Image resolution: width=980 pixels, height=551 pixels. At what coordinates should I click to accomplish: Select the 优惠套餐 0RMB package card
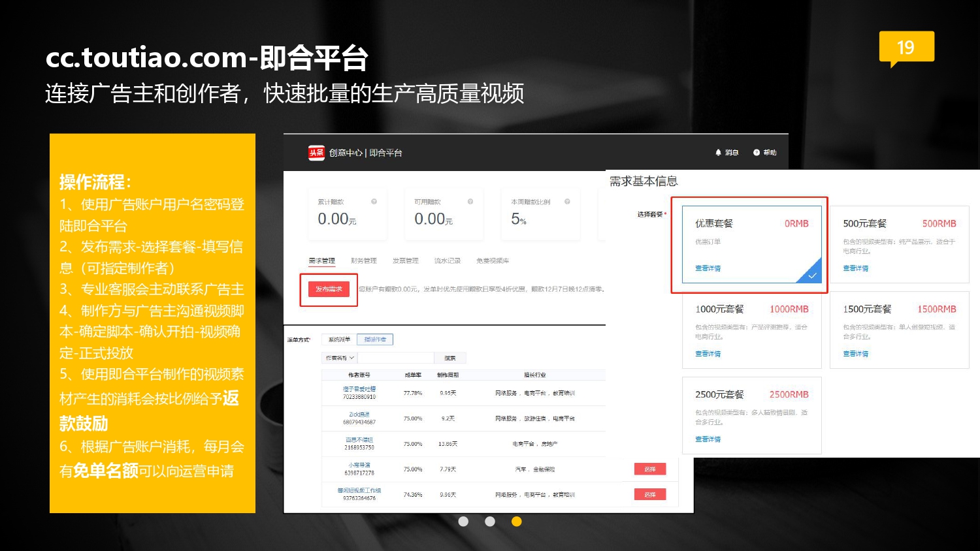pos(751,245)
